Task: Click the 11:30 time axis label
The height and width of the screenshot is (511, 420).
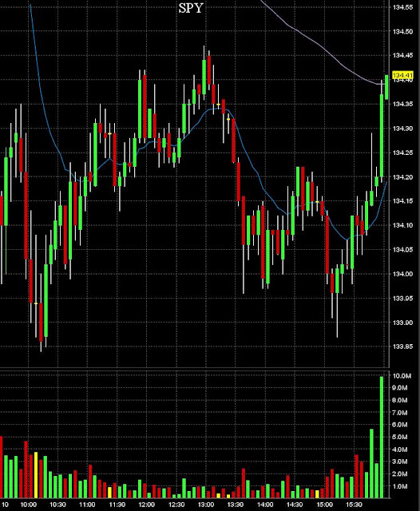Action: [117, 505]
